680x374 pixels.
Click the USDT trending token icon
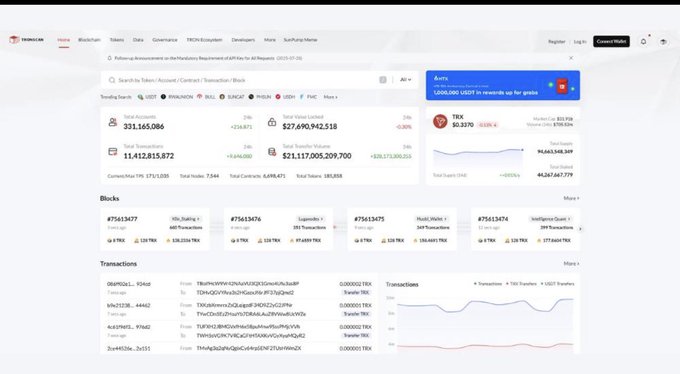click(x=140, y=97)
